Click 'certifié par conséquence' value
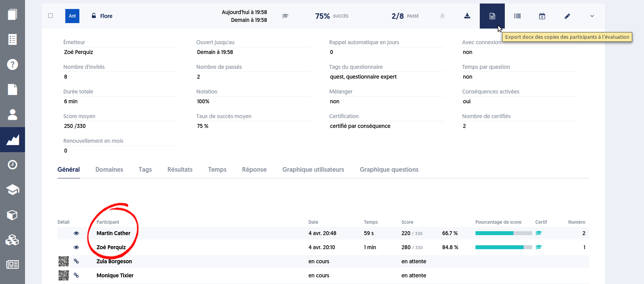This screenshot has width=644, height=284. pyautogui.click(x=360, y=126)
